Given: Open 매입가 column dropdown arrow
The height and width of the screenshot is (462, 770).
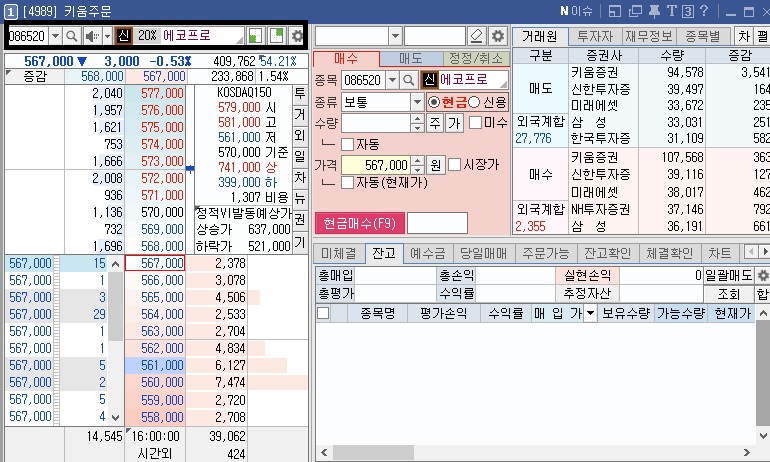Looking at the screenshot, I should tap(590, 313).
